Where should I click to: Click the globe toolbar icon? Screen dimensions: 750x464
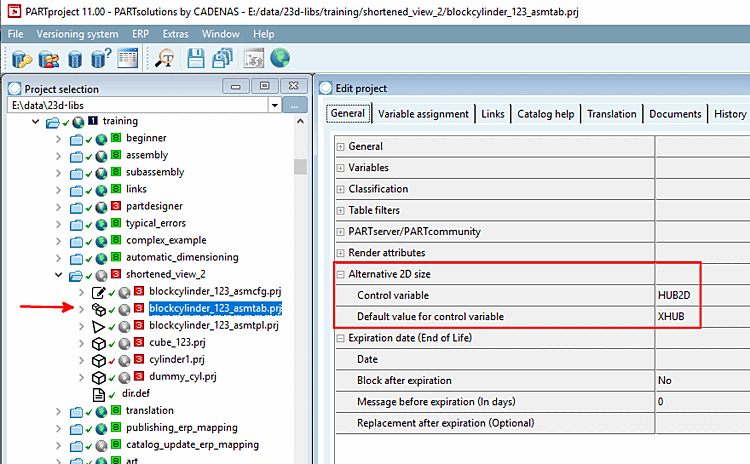pyautogui.click(x=280, y=58)
